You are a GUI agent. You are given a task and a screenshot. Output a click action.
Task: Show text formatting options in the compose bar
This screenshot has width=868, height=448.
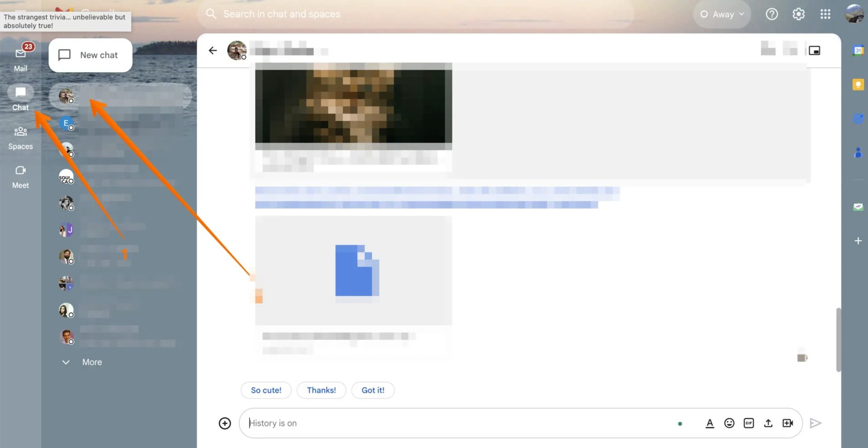pos(710,423)
